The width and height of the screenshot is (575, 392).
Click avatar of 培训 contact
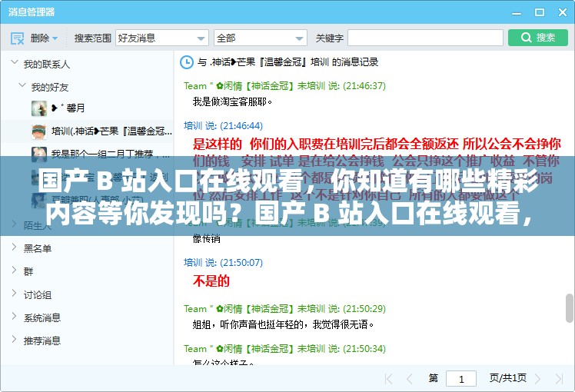tap(39, 131)
